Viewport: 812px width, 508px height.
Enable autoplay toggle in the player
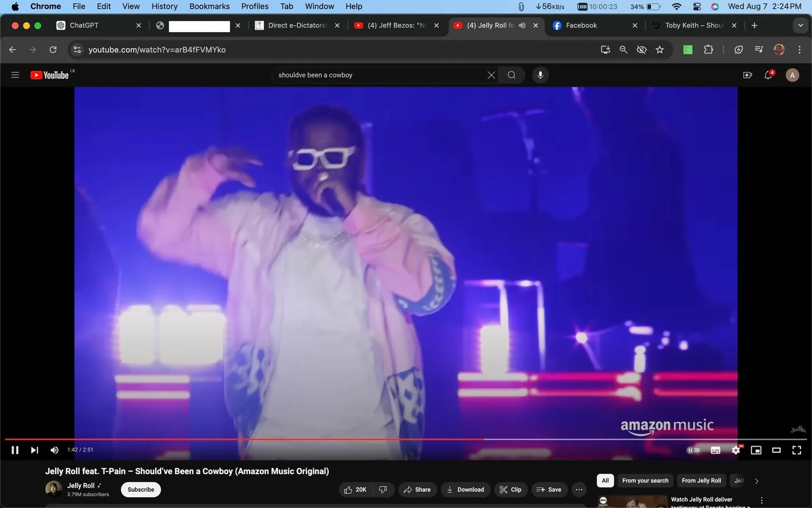click(694, 450)
